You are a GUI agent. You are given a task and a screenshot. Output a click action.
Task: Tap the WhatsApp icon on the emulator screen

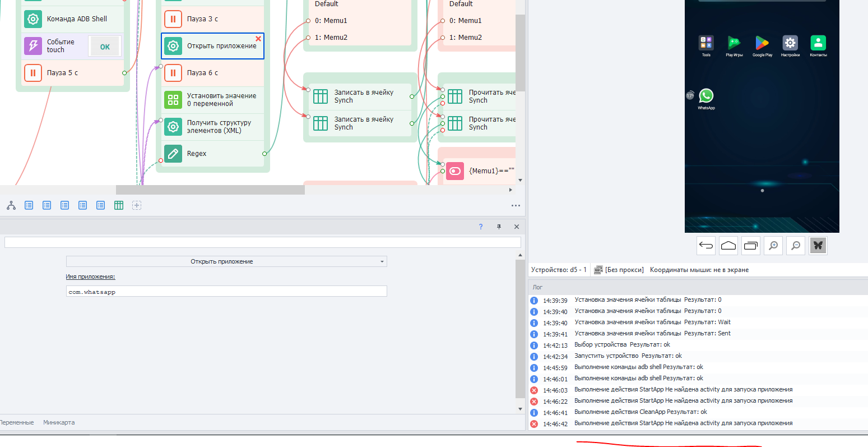706,96
